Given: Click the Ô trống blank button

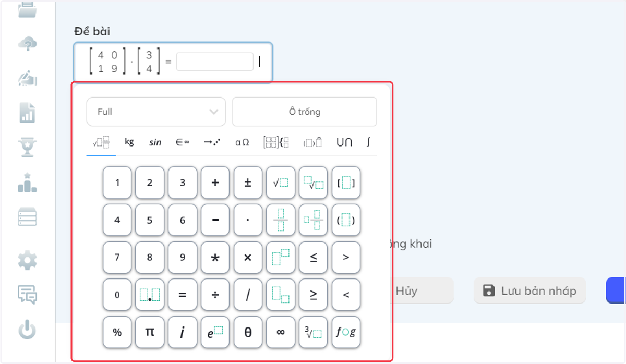Looking at the screenshot, I should point(305,112).
